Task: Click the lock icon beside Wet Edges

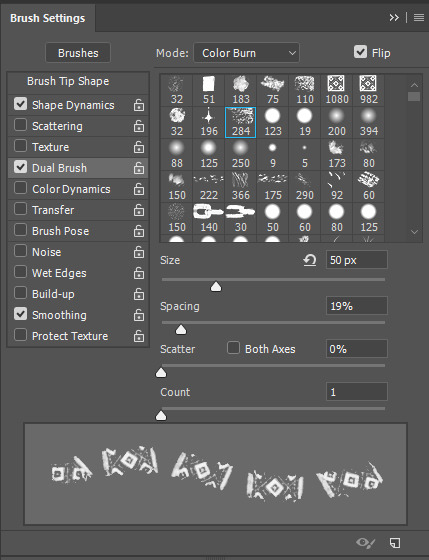Action: click(x=139, y=273)
